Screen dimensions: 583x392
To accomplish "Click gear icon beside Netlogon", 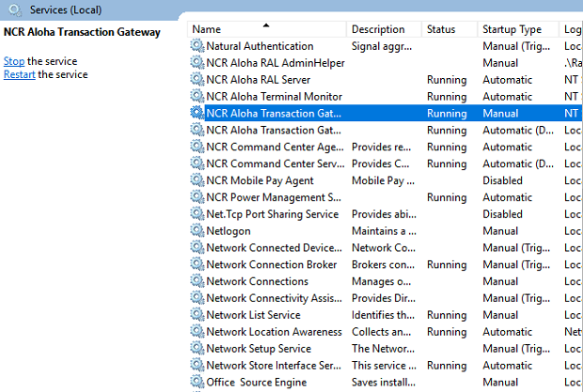I will [x=197, y=230].
